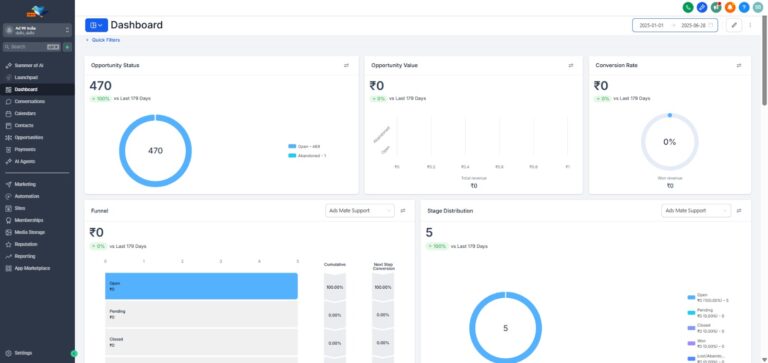This screenshot has height=363, width=768.
Task: Toggle Closed legend in Stage Distribution
Action: (706, 328)
